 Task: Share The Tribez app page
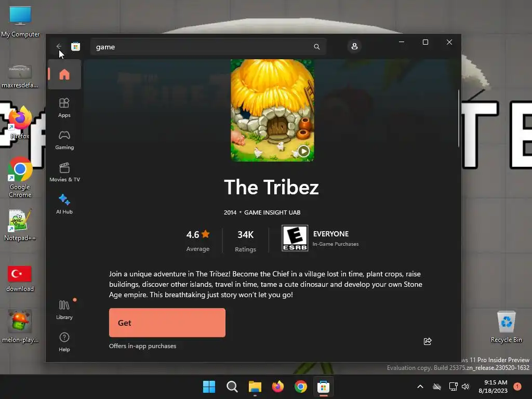[x=428, y=341]
